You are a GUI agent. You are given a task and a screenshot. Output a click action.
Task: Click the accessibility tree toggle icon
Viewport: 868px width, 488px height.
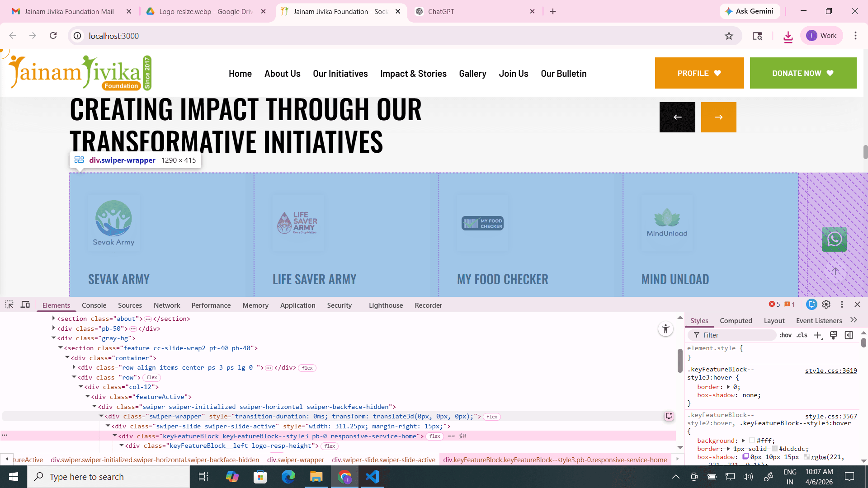point(665,329)
